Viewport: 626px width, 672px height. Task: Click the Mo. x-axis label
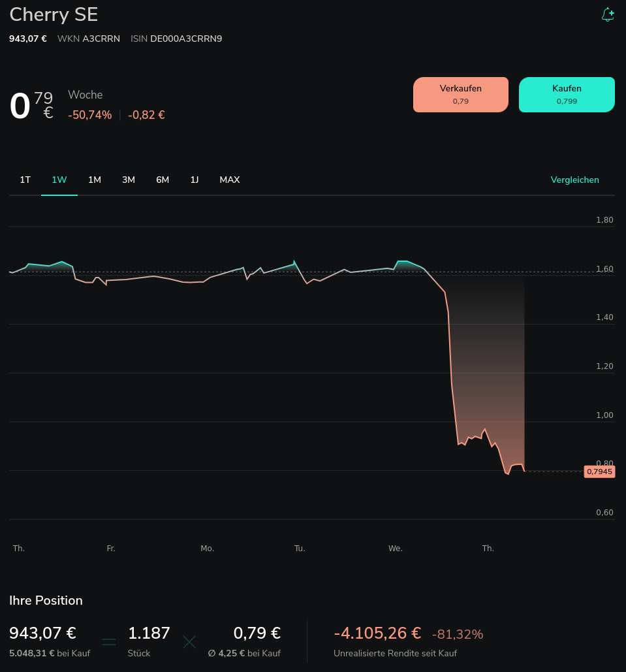(208, 549)
